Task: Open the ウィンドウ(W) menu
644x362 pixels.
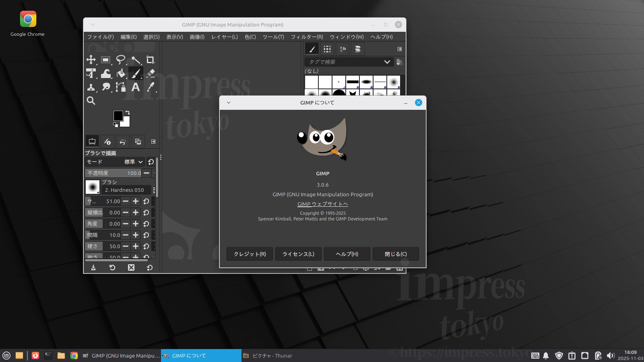Action: [347, 37]
